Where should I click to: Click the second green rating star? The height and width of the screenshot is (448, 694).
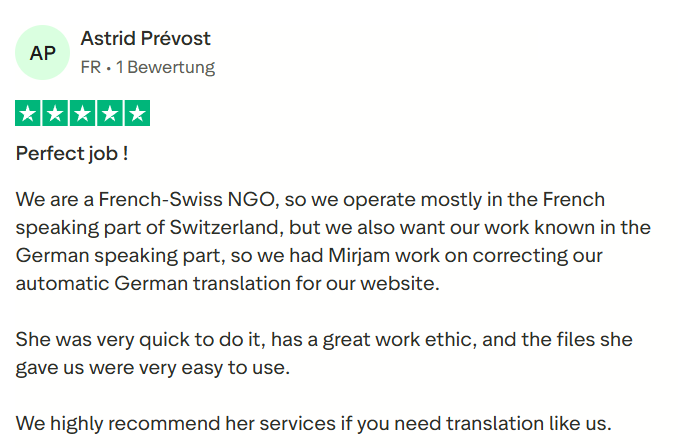click(55, 113)
